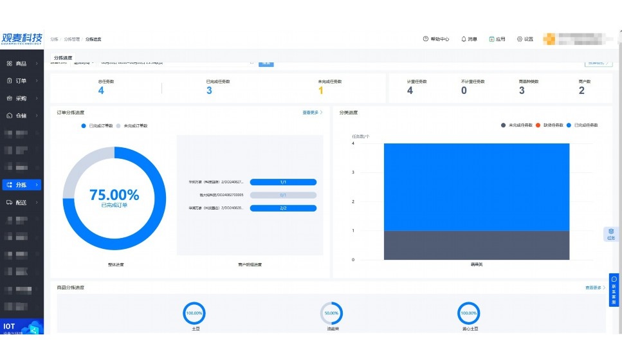Expand 商品 sidebar menu
Viewport: 622px width, 364px height.
click(21, 64)
